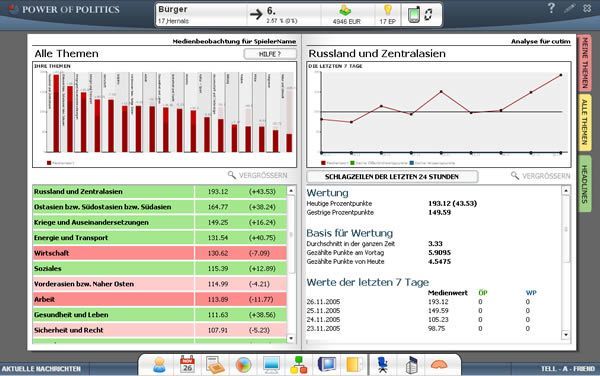The width and height of the screenshot is (600, 376).
Task: Click the mobile phone sync icon
Action: (420, 15)
